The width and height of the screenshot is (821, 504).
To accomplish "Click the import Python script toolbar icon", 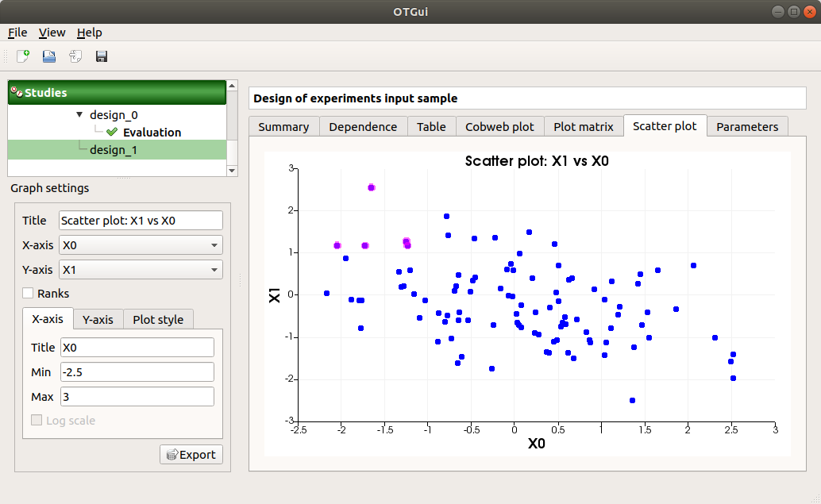I will point(75,56).
